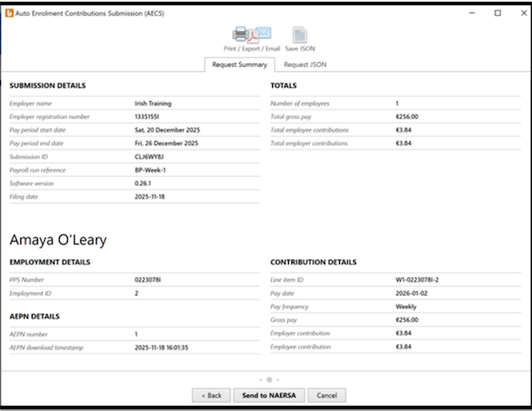Click the Save JSON document icon
532x411 pixels.
299,35
